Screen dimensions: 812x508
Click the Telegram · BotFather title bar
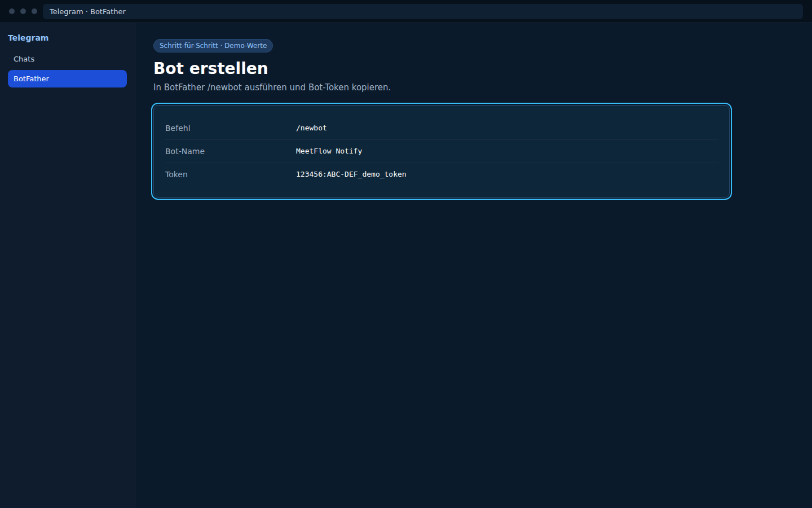point(423,11)
